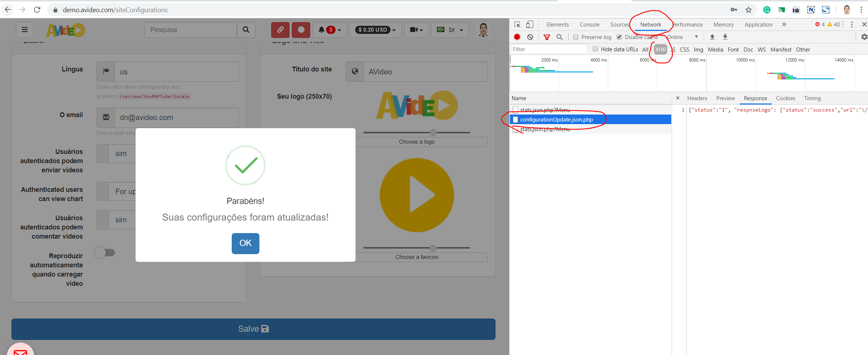Open the br language selector
Viewport: 868px width, 355px height.
click(x=450, y=30)
